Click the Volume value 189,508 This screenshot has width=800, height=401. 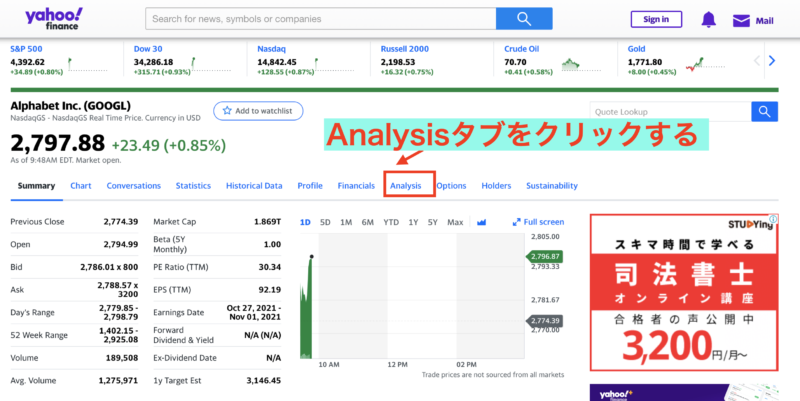123,358
